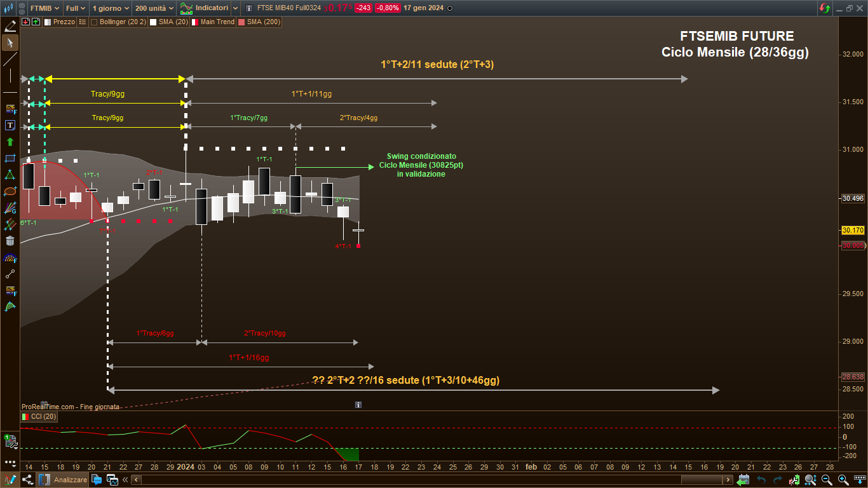Select the vertical line tool

(x=10, y=76)
